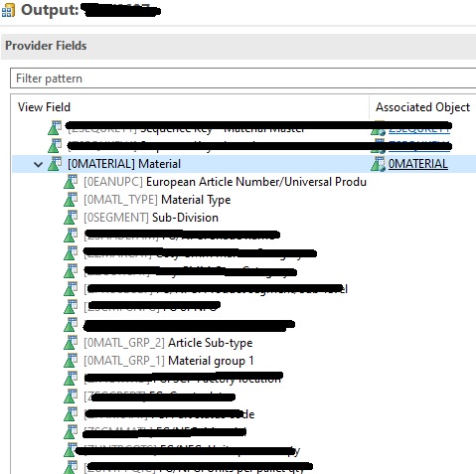Click the Output view icon in header
The width and height of the screenshot is (476, 474).
8,11
